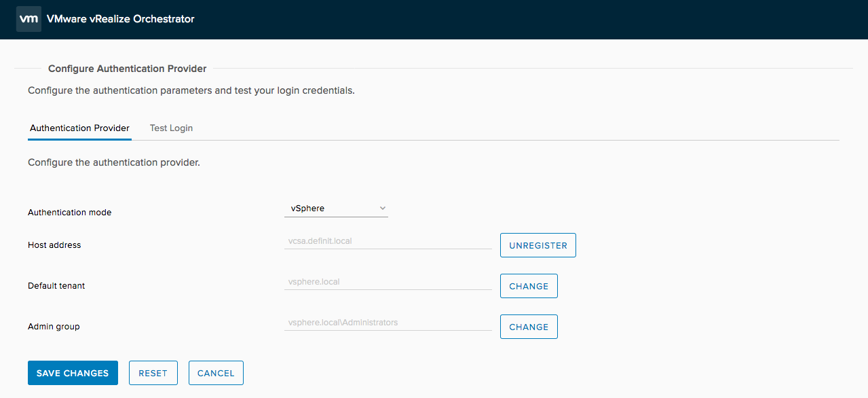
Task: Click the Authentication mode label
Action: coord(69,213)
